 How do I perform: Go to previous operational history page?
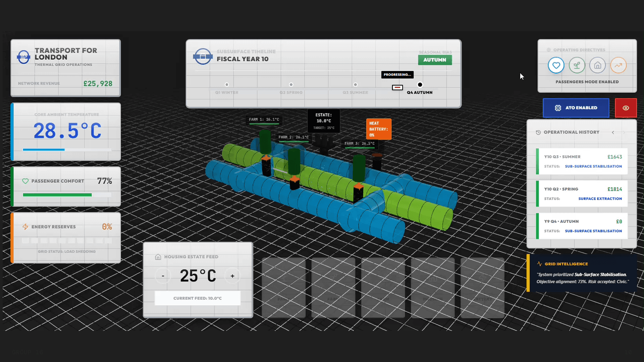(613, 132)
